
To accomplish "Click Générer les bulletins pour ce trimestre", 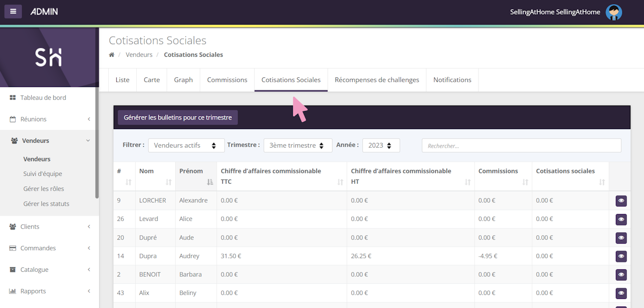I will point(178,117).
